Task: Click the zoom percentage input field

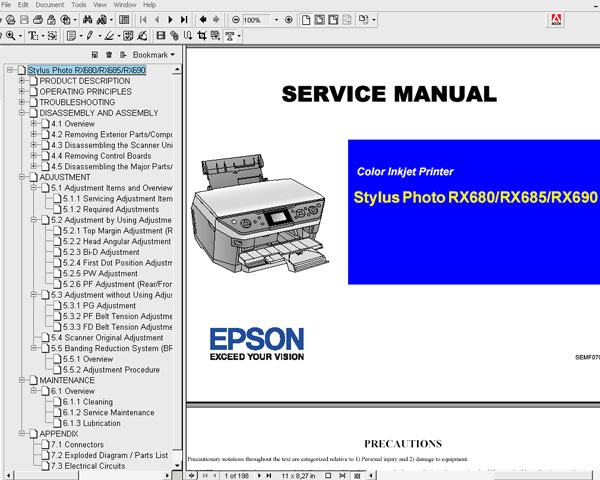Action: click(x=256, y=20)
